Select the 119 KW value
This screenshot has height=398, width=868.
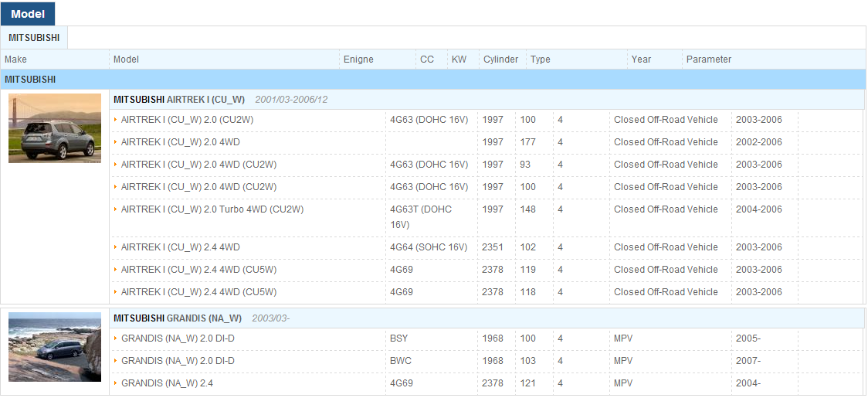(528, 270)
